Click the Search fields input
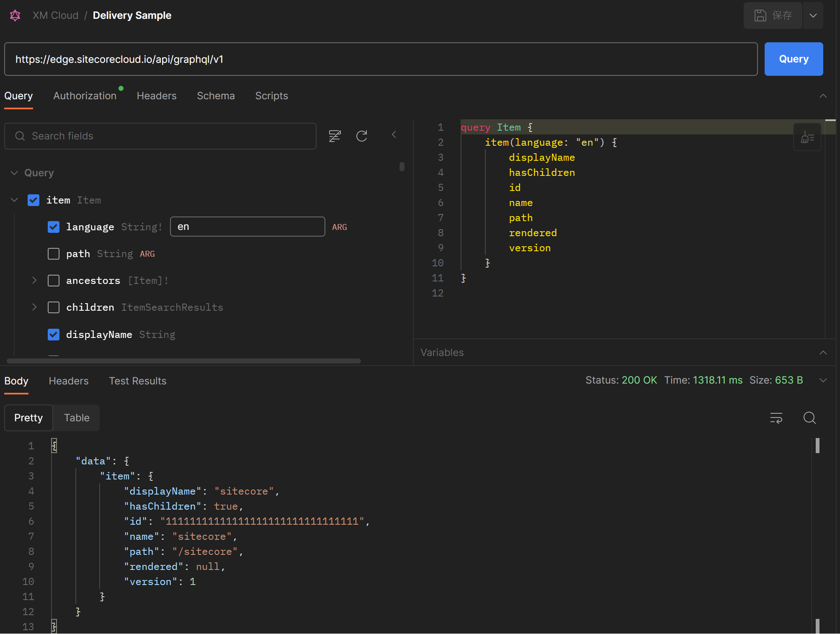The height and width of the screenshot is (634, 840). point(160,136)
